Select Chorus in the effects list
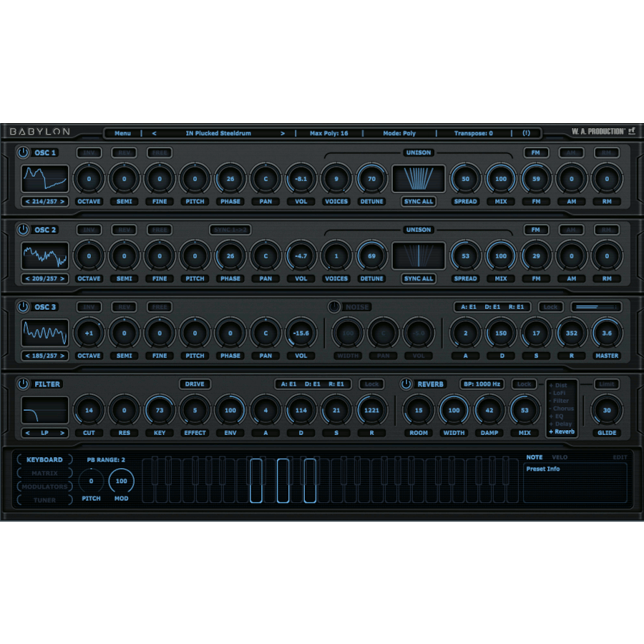Screen dimensions: 644x644 [x=562, y=409]
